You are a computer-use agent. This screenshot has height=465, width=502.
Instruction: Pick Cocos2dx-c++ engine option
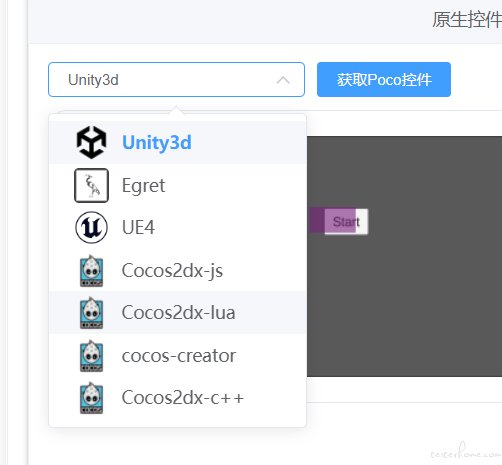point(177,398)
